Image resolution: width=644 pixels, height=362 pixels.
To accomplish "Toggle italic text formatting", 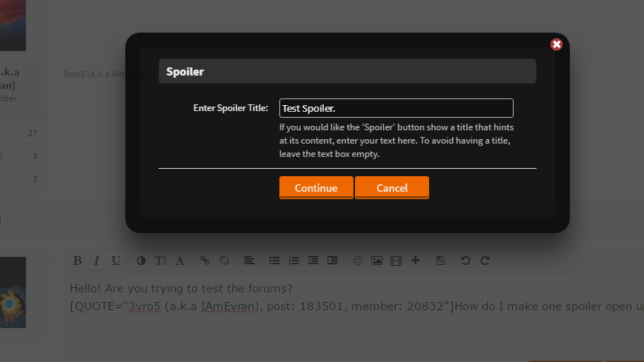I will 96,261.
